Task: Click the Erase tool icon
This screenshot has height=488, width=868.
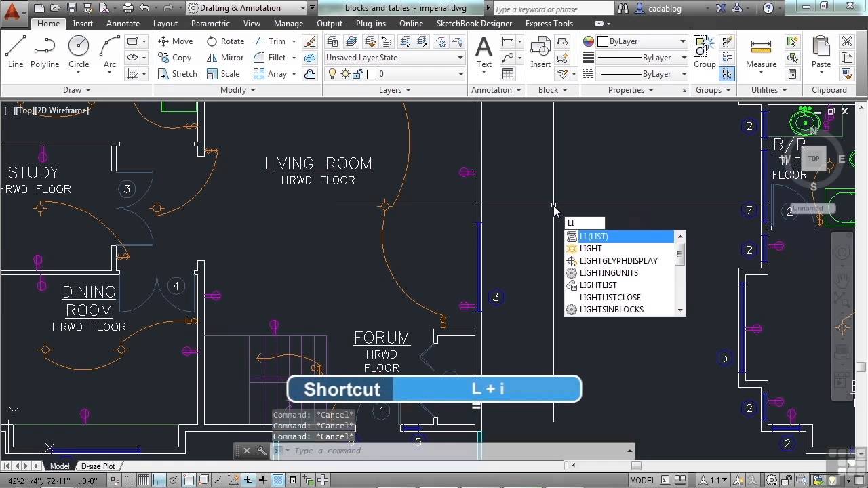Action: [310, 41]
